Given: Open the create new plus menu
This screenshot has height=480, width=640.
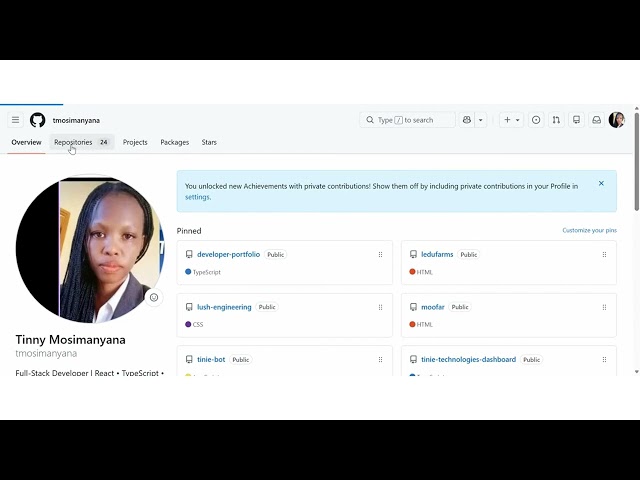Looking at the screenshot, I should pyautogui.click(x=511, y=120).
